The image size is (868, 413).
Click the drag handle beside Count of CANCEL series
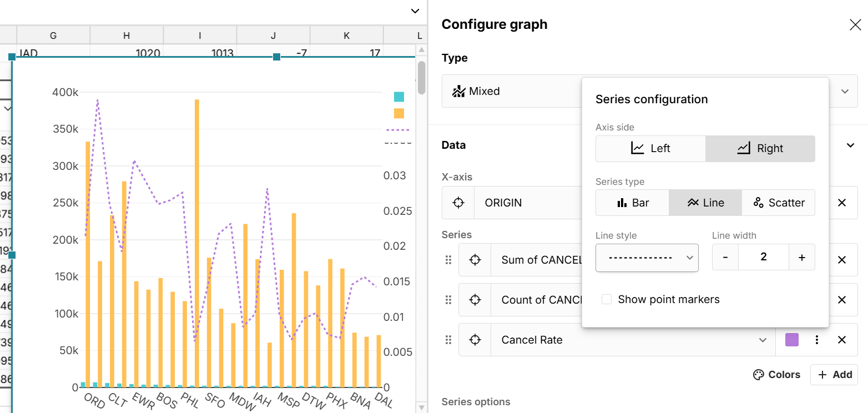(x=448, y=300)
